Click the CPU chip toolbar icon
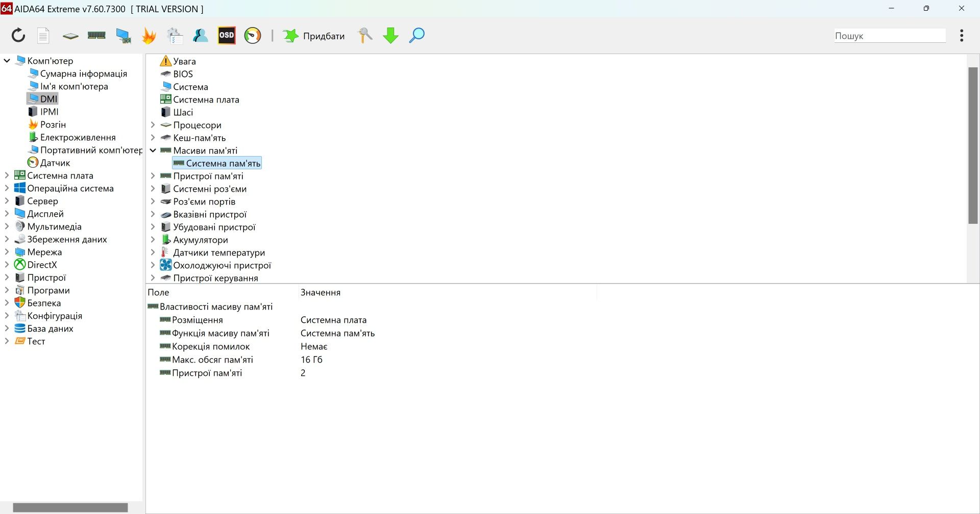The width and height of the screenshot is (980, 514). pyautogui.click(x=70, y=36)
